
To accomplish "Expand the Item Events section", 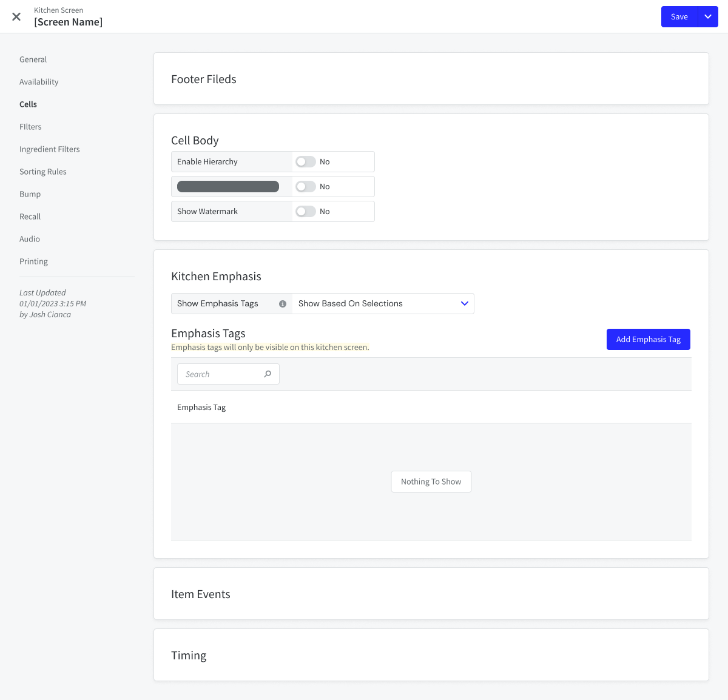I will pyautogui.click(x=201, y=594).
